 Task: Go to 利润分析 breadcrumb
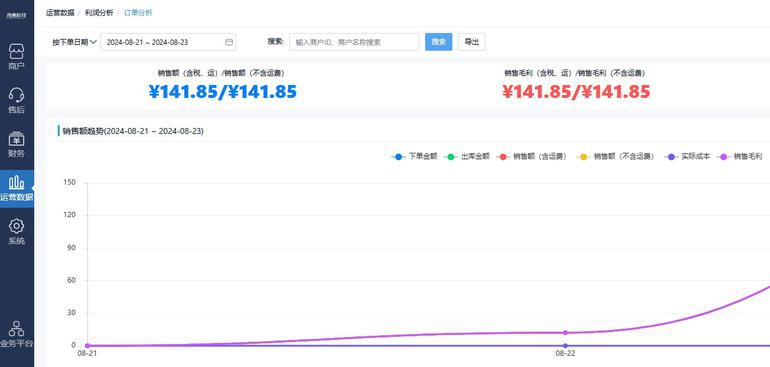[x=99, y=13]
